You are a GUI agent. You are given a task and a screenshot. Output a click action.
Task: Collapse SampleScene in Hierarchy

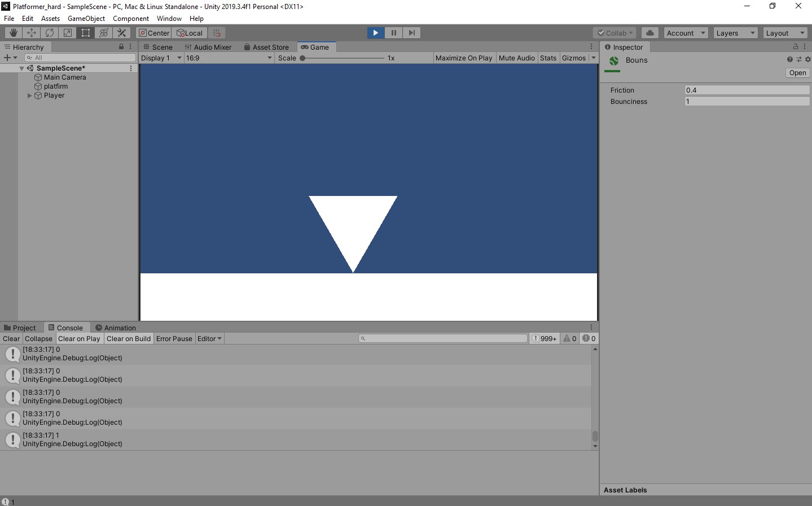click(22, 68)
